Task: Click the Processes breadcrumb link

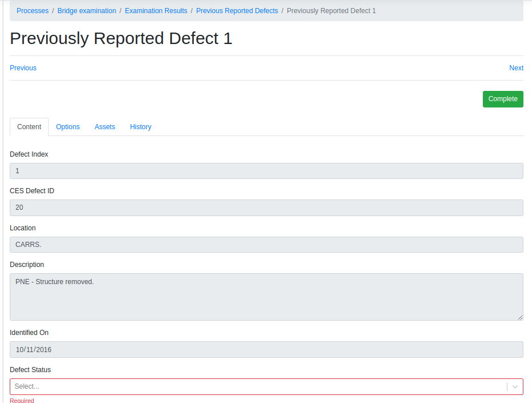Action: pyautogui.click(x=33, y=11)
